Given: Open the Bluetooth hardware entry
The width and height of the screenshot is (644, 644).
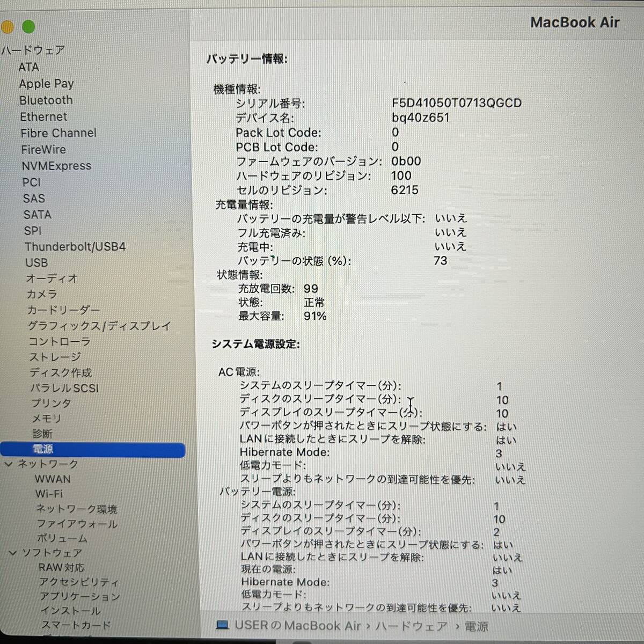Looking at the screenshot, I should [x=46, y=100].
